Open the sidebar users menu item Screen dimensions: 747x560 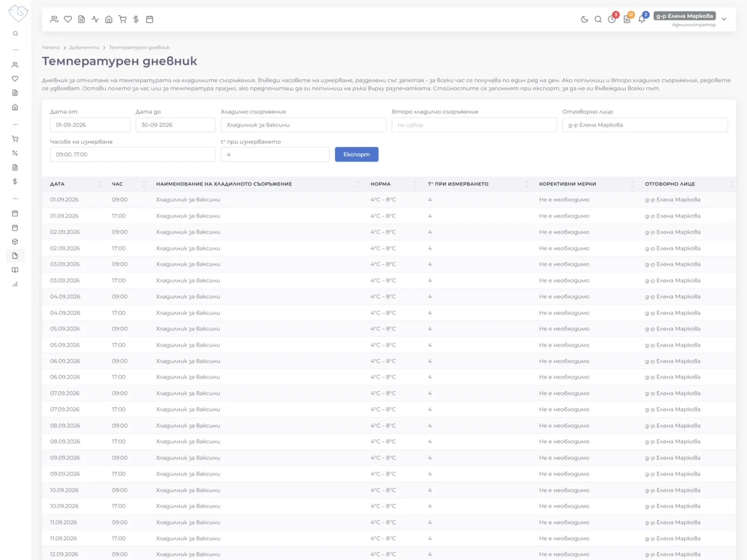click(x=15, y=65)
